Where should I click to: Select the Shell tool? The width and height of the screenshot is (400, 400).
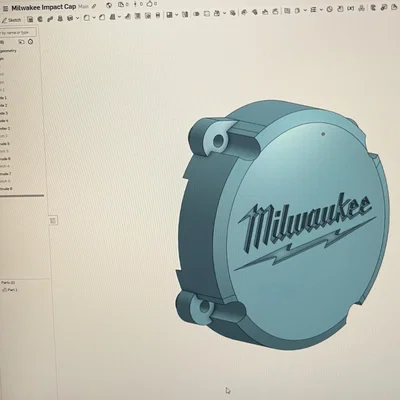(x=137, y=16)
